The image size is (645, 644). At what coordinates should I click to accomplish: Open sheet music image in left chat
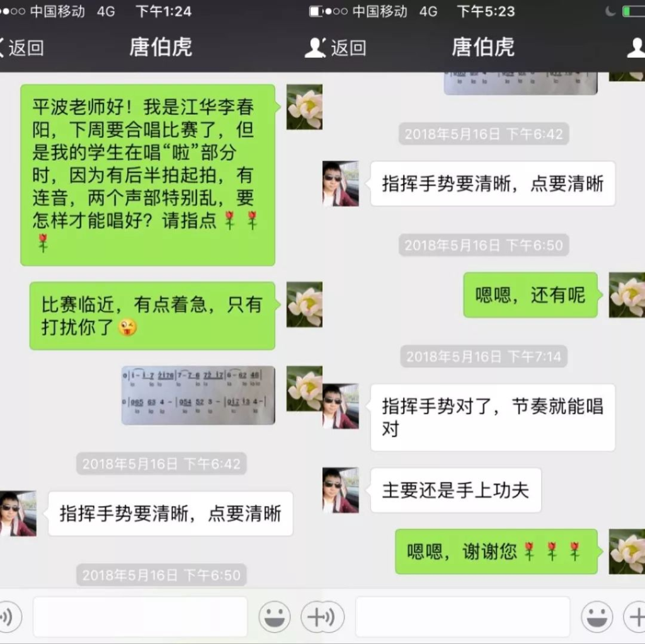coord(198,395)
